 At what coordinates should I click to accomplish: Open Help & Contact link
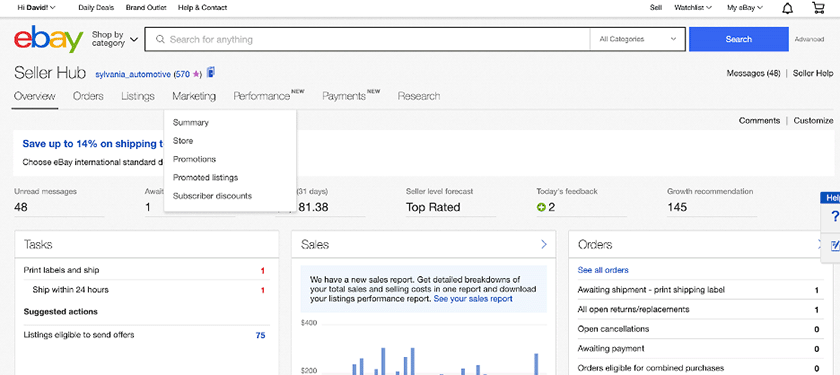(202, 8)
